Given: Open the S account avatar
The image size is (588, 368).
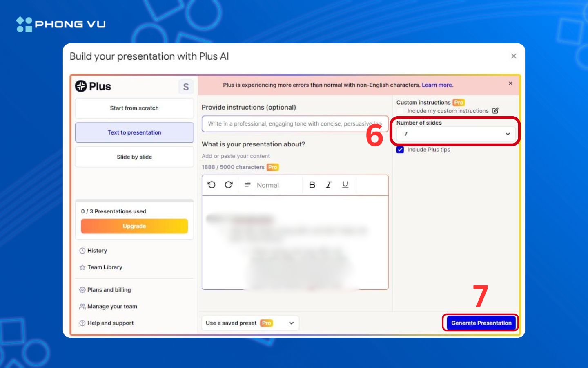Looking at the screenshot, I should (x=186, y=87).
